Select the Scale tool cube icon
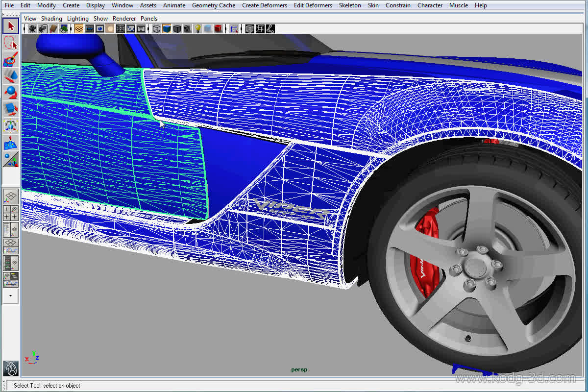This screenshot has height=392, width=588. (11, 109)
